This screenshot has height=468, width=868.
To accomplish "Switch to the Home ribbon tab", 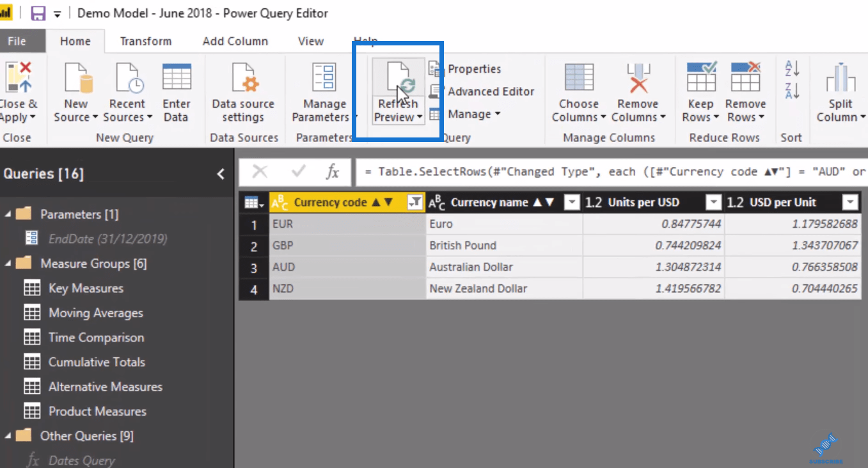I will (75, 41).
